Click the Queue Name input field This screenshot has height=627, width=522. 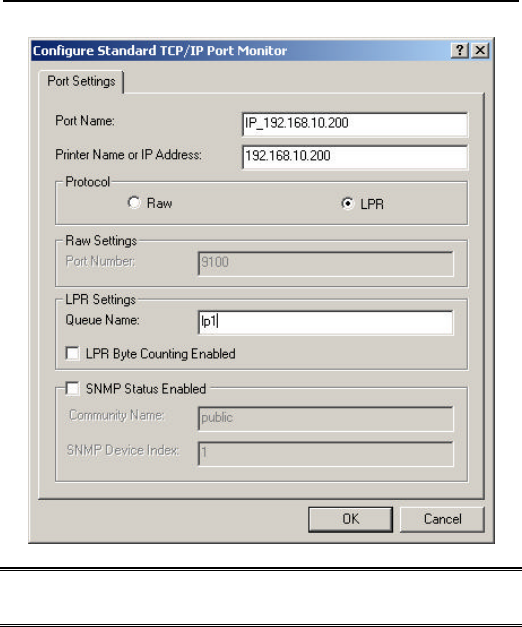click(326, 322)
